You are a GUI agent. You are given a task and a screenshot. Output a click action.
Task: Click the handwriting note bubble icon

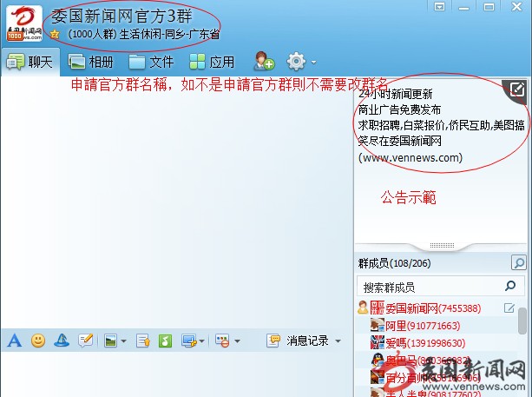point(85,341)
